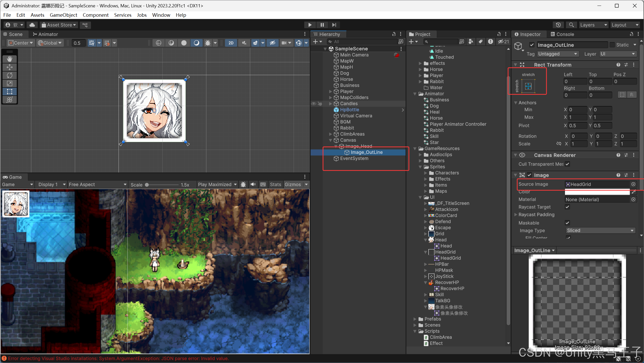
Task: Select the Hand tool in Scene view
Action: (10, 59)
